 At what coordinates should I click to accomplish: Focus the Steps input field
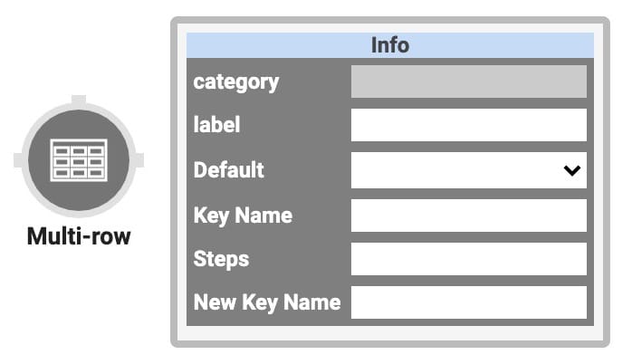pyautogui.click(x=469, y=259)
